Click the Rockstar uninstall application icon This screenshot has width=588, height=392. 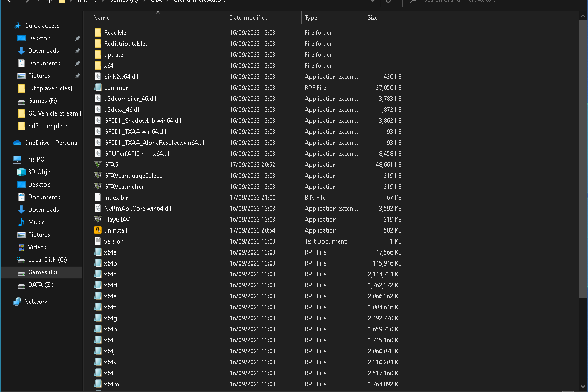pyautogui.click(x=98, y=230)
